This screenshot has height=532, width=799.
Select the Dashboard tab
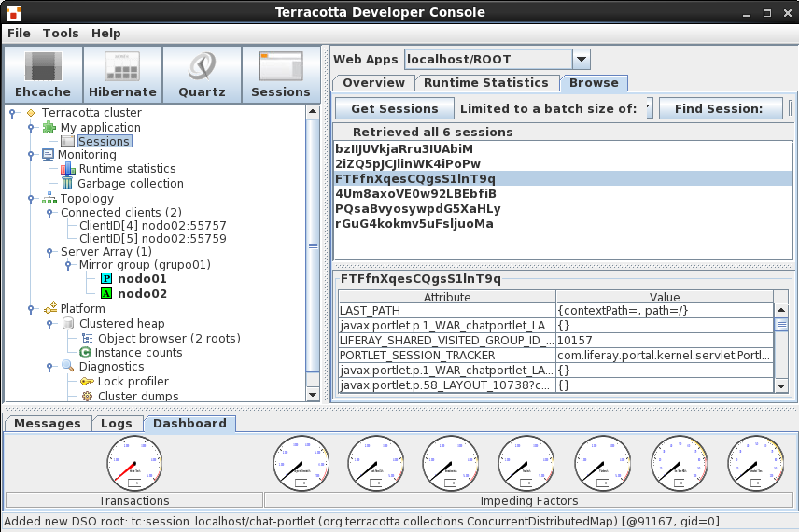coord(189,424)
